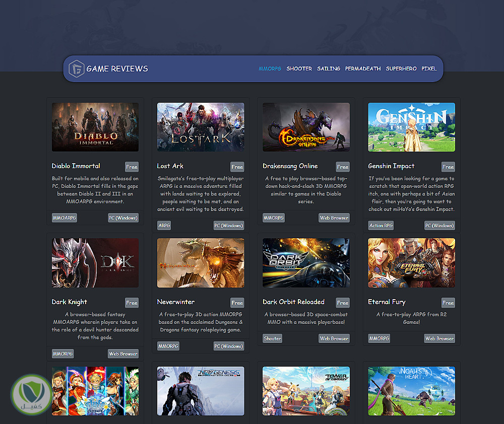Open the Dark Orbit Reloaded thumbnail

(x=306, y=263)
